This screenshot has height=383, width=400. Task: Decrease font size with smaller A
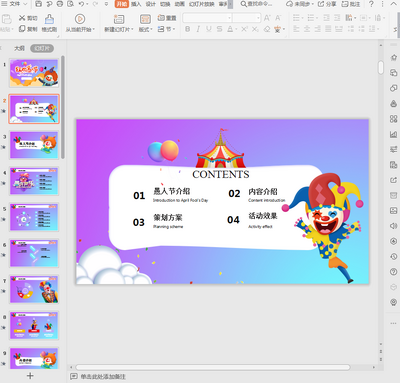[278, 18]
